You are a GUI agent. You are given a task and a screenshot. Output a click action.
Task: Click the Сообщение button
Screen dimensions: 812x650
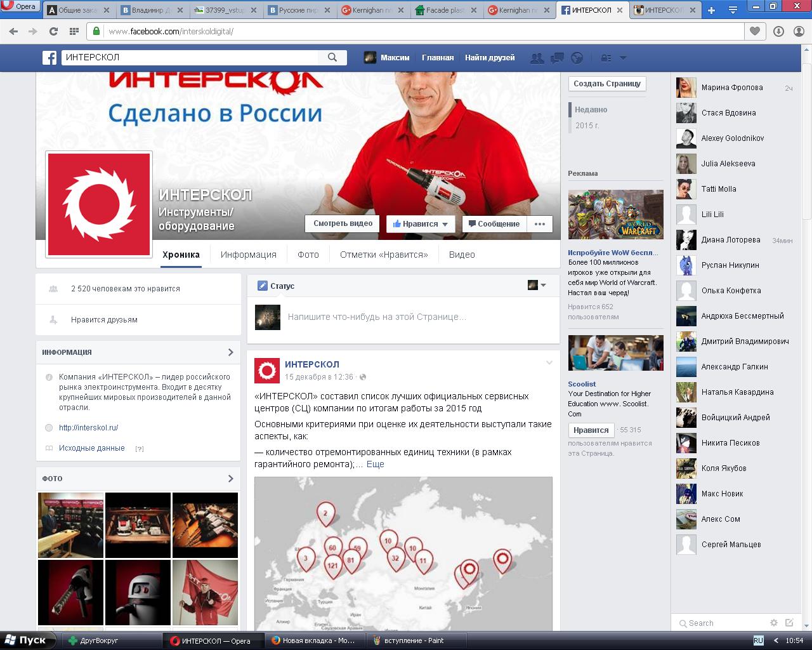click(493, 223)
